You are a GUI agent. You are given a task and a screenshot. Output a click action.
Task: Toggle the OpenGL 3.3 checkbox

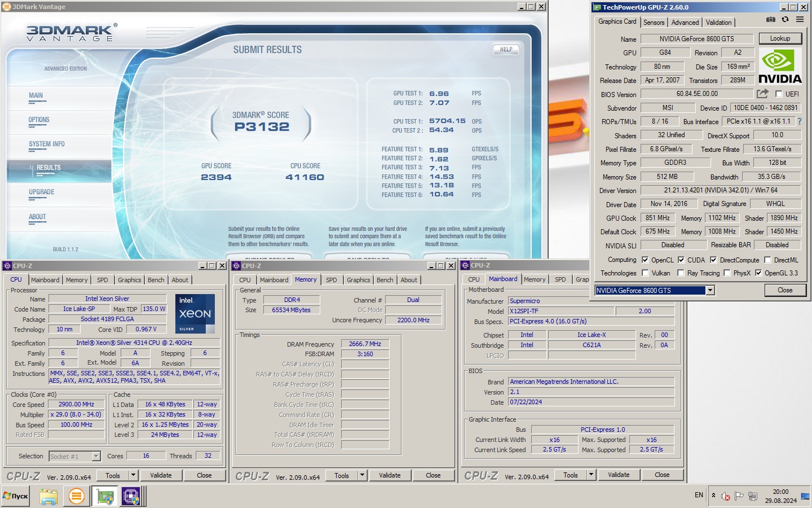tap(759, 273)
